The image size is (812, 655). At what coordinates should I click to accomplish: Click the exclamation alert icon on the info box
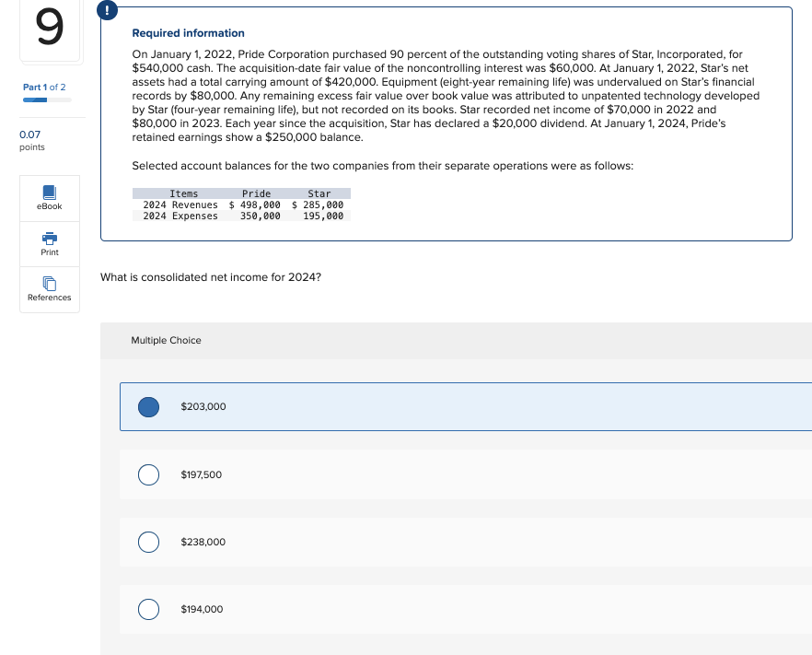click(108, 9)
